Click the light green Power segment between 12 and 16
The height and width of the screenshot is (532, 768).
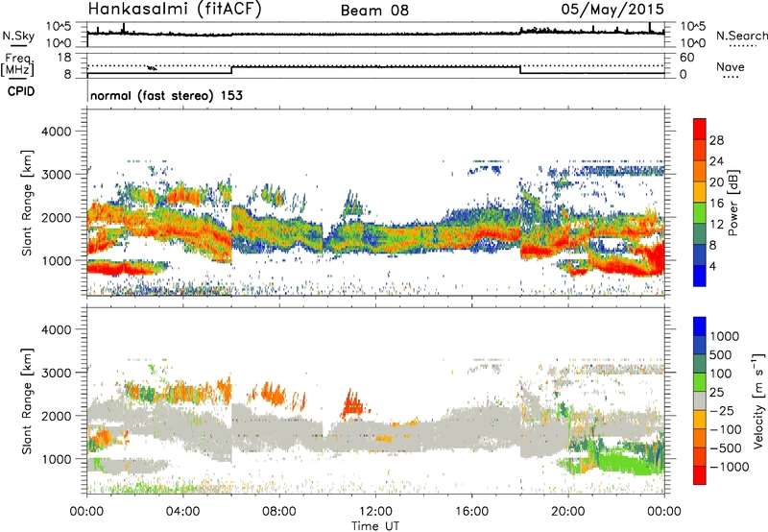tap(700, 212)
